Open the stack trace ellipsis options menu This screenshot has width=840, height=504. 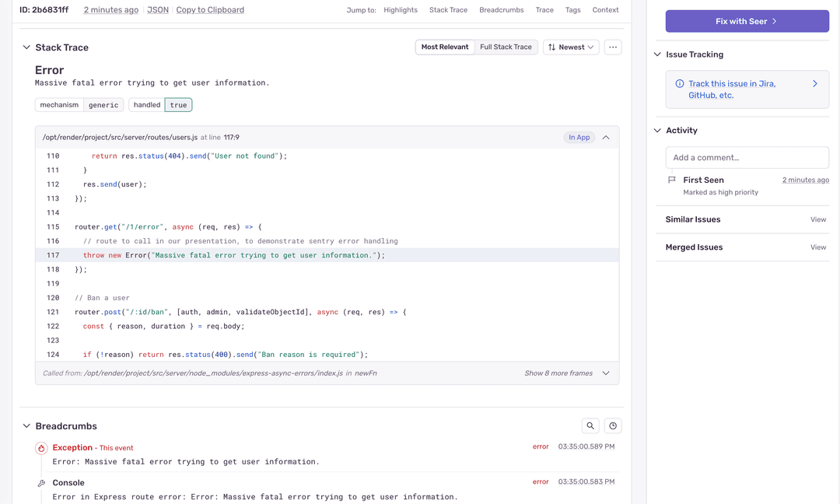(x=613, y=47)
